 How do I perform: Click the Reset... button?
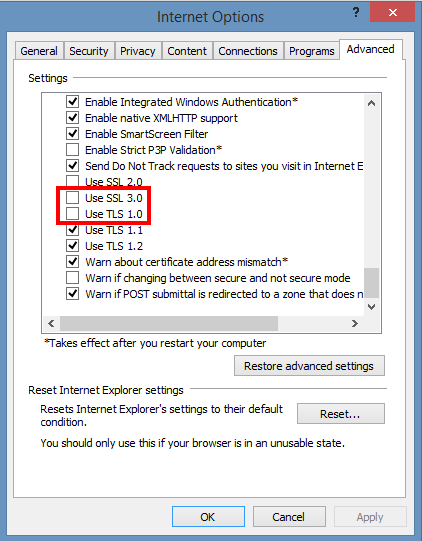341,414
